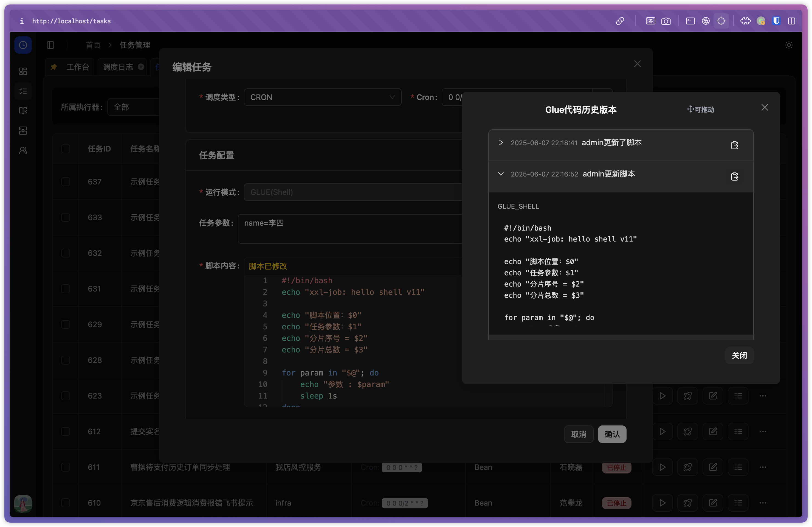This screenshot has height=527, width=812.
Task: Open the dashboard grid icon in the sidebar
Action: (23, 71)
